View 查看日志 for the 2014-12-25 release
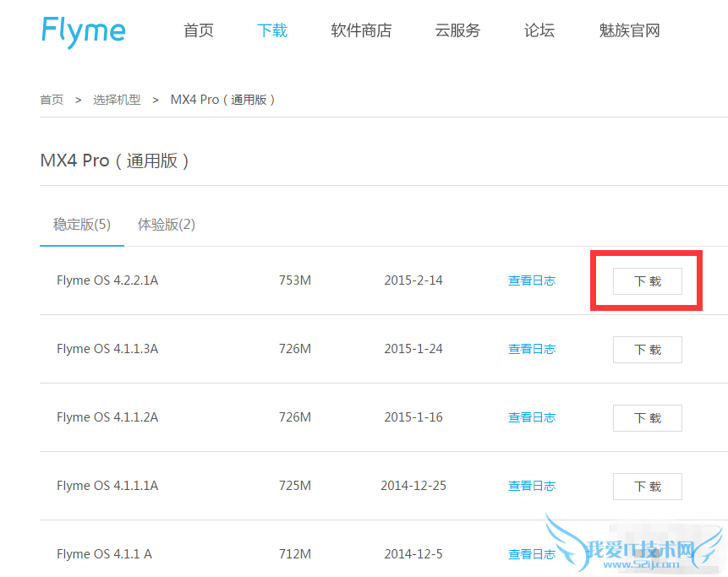 531,486
